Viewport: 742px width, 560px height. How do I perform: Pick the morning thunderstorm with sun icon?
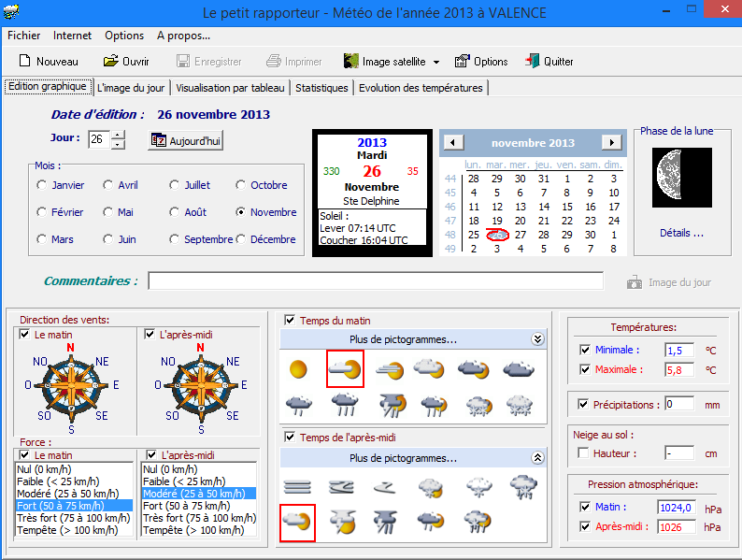[392, 406]
